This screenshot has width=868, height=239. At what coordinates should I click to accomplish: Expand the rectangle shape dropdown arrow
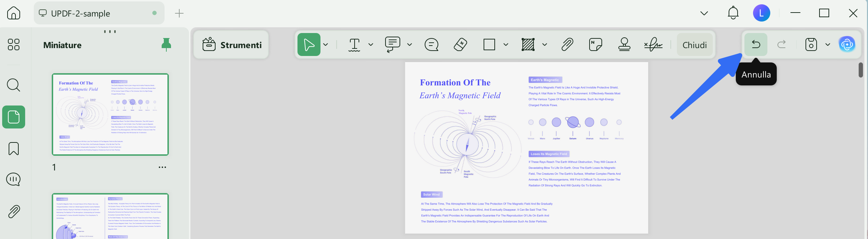(x=506, y=45)
